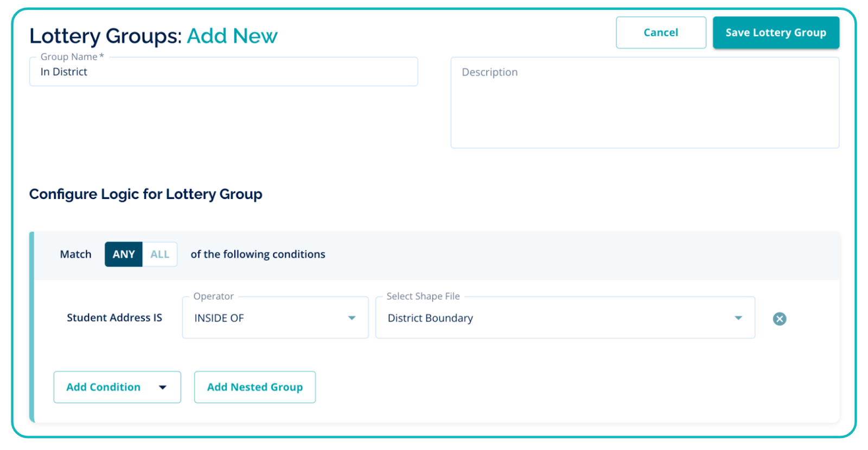Click the District Boundary selected value
The height and width of the screenshot is (450, 868).
point(430,318)
